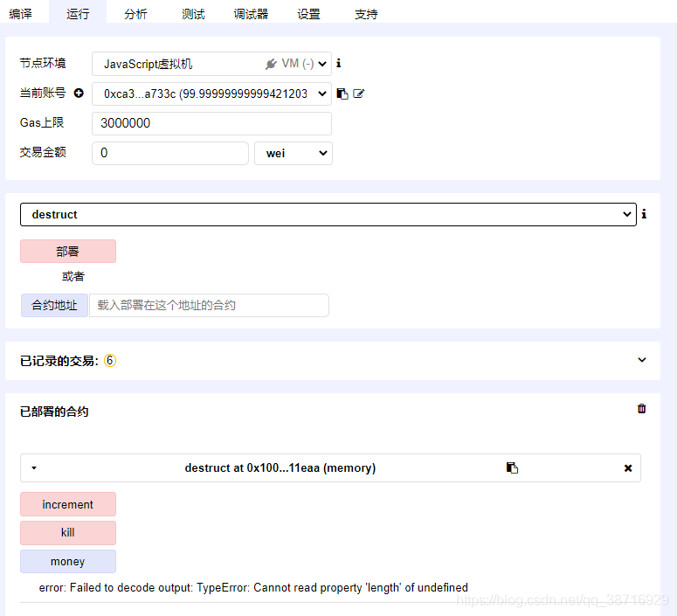Click the 合约地址 button
The height and width of the screenshot is (616, 677).
click(x=54, y=306)
